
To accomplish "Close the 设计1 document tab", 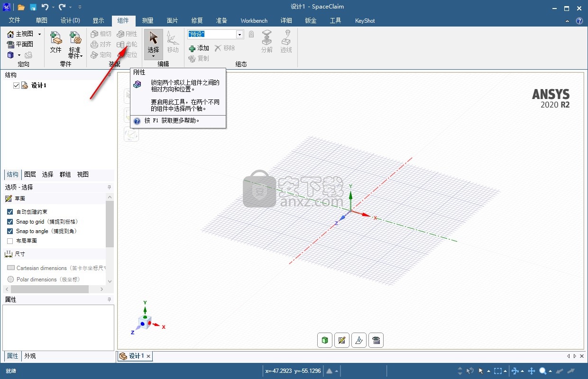I will click(x=148, y=356).
